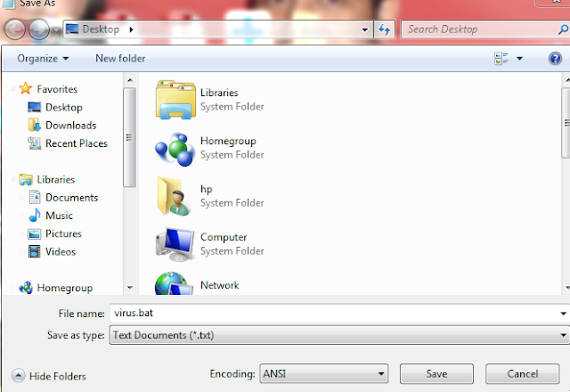Select the hp name in file list
Screen dimensions: 570x392
point(206,189)
